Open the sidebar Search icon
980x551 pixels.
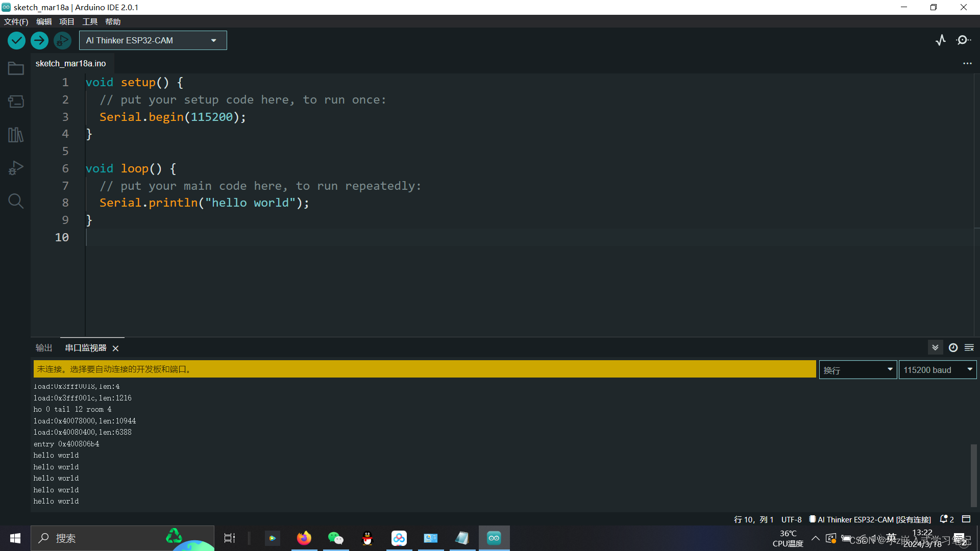coord(16,201)
